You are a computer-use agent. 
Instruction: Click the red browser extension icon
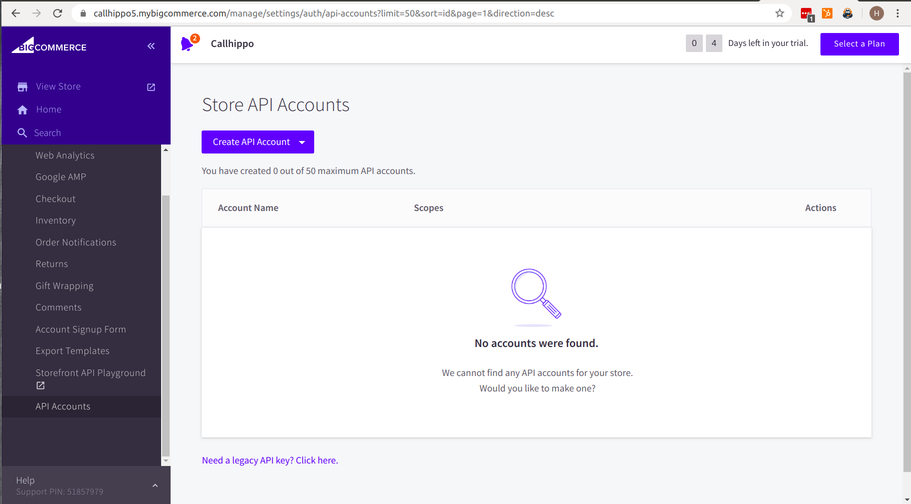coord(806,14)
